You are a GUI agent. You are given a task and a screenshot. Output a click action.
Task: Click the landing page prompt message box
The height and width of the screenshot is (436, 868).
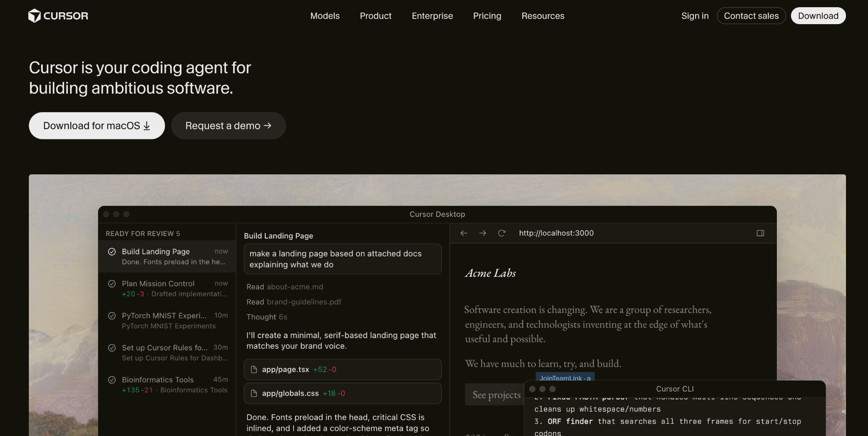(x=343, y=259)
